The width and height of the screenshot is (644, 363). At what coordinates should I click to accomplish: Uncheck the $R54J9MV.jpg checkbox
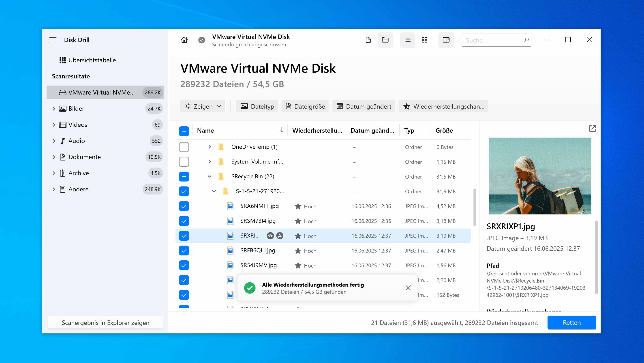click(184, 265)
